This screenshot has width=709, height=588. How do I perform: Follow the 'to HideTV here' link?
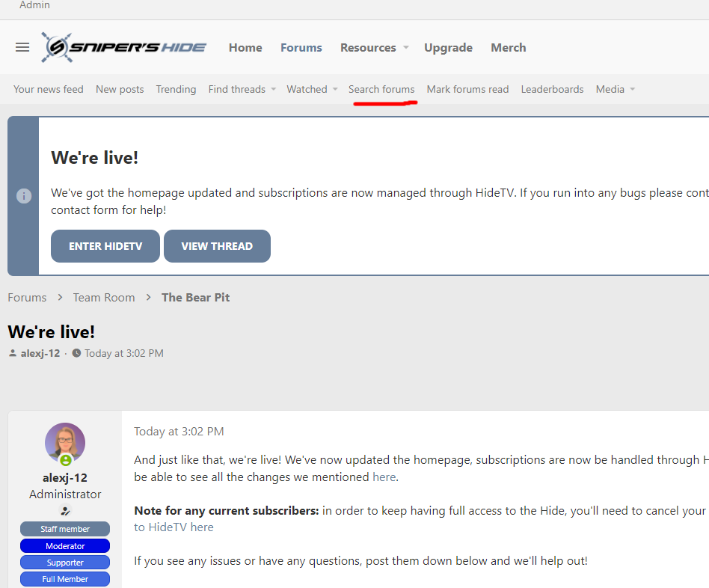[174, 527]
